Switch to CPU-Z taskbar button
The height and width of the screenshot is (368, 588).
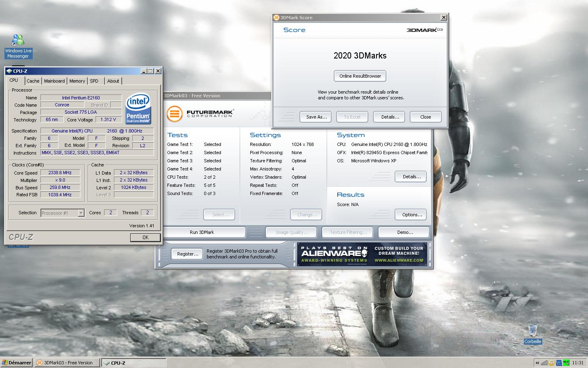pos(134,363)
